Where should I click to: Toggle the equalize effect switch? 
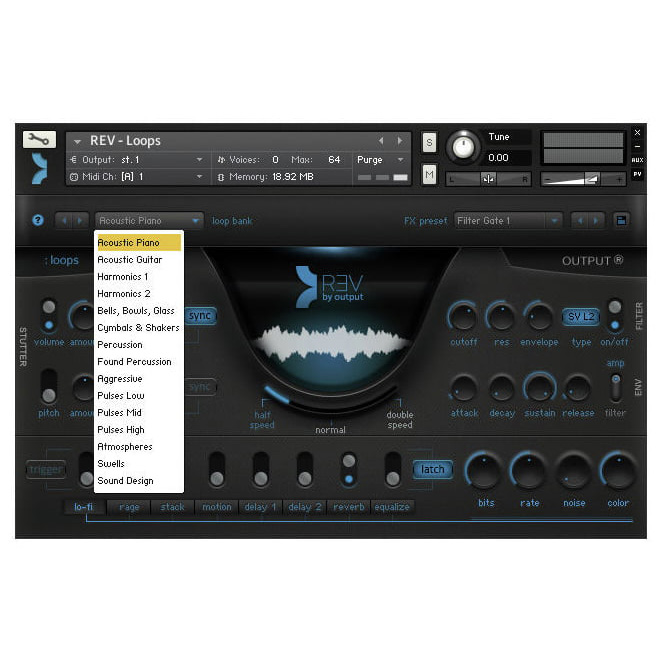pos(393,469)
